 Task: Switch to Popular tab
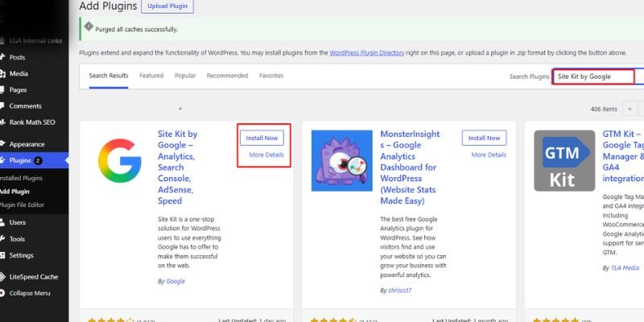click(x=185, y=76)
